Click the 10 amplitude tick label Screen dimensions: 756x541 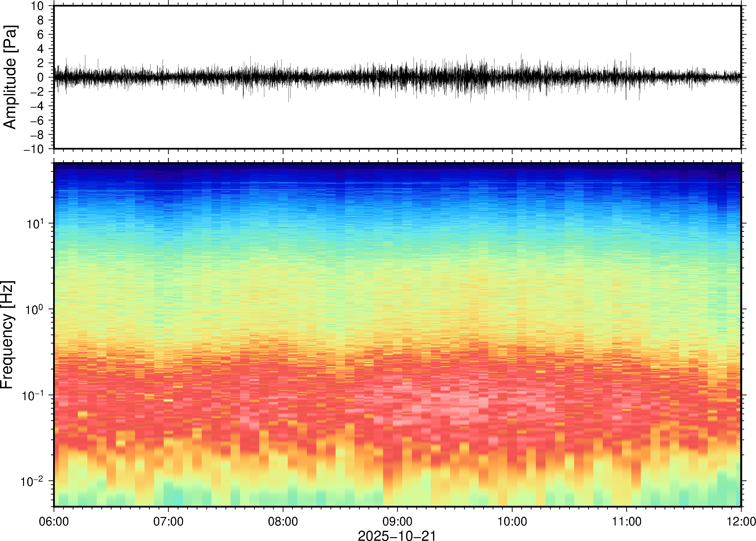pyautogui.click(x=38, y=6)
